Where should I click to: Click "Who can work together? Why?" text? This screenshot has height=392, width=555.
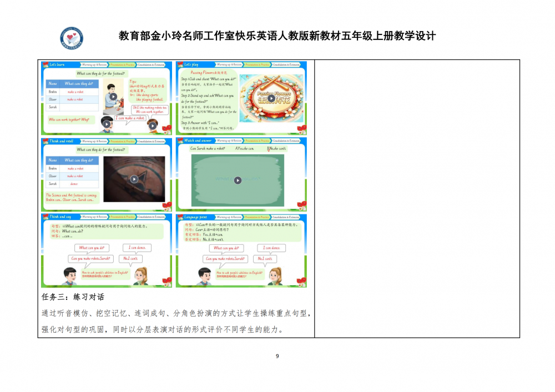[x=69, y=120]
